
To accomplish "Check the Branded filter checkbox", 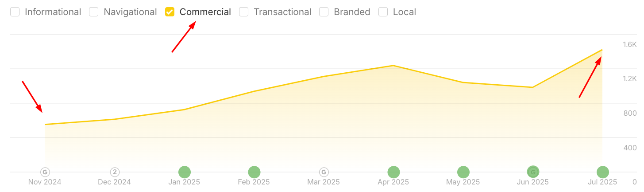I will click(324, 12).
